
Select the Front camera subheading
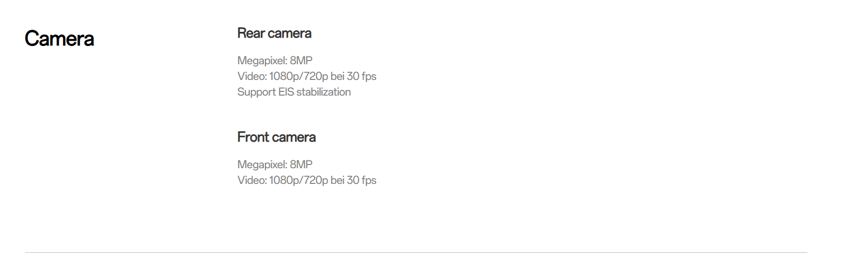(x=276, y=137)
